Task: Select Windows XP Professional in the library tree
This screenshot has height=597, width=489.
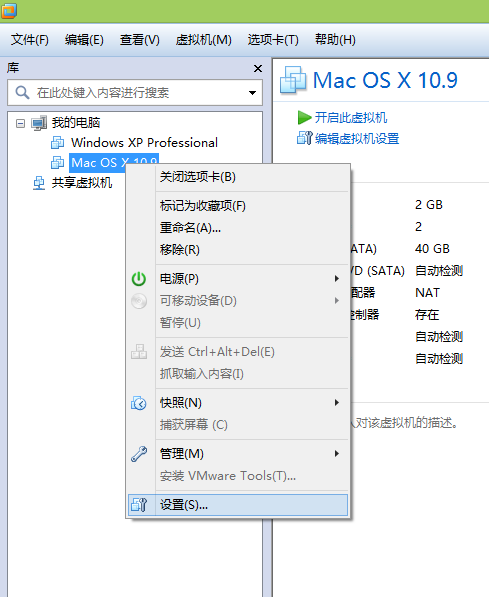Action: 144,142
